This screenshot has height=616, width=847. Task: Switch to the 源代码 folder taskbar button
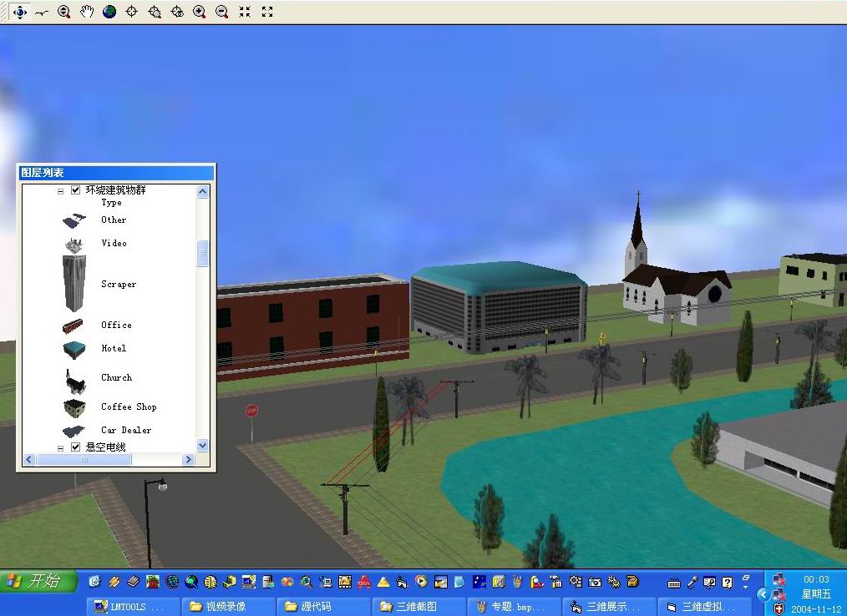(x=323, y=607)
